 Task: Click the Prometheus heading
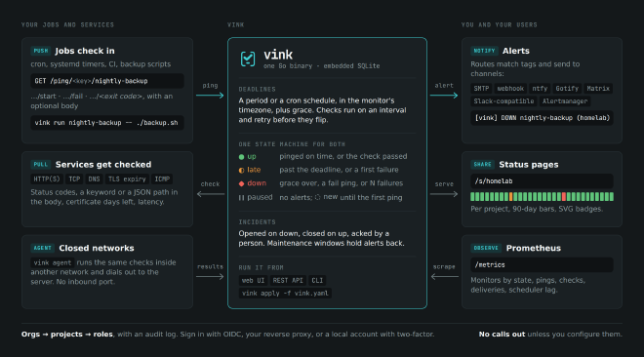click(534, 249)
